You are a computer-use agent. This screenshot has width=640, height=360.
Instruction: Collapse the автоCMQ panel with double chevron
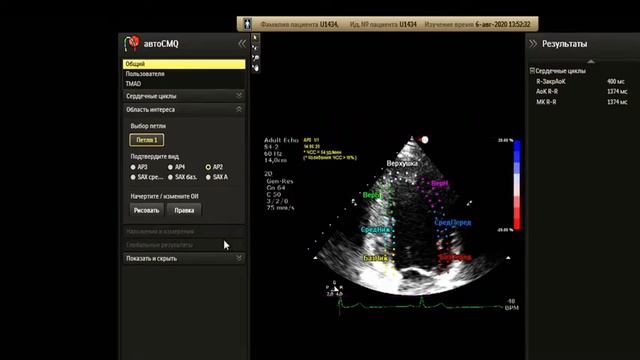click(242, 43)
